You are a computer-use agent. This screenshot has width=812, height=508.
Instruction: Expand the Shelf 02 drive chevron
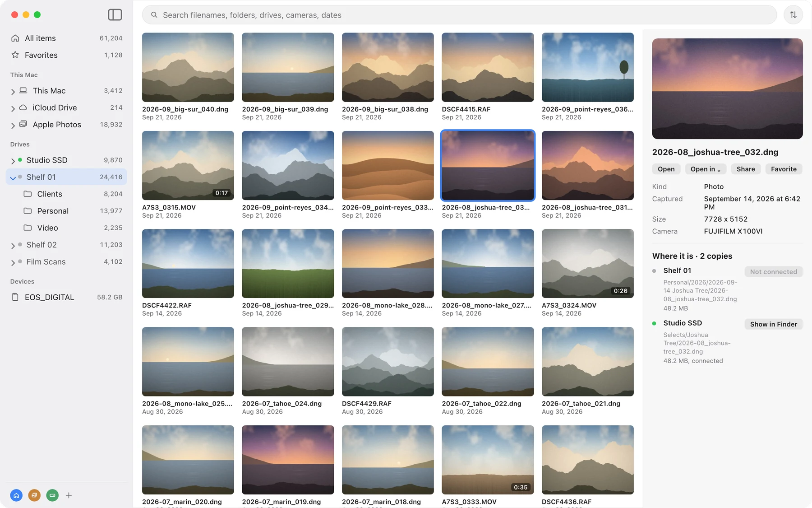click(13, 246)
